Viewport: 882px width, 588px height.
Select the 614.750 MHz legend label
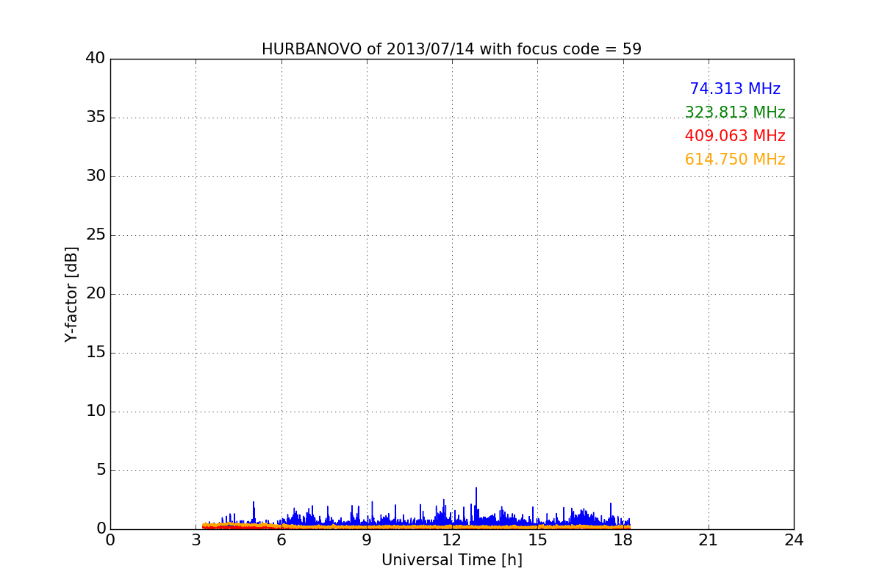[x=735, y=159]
